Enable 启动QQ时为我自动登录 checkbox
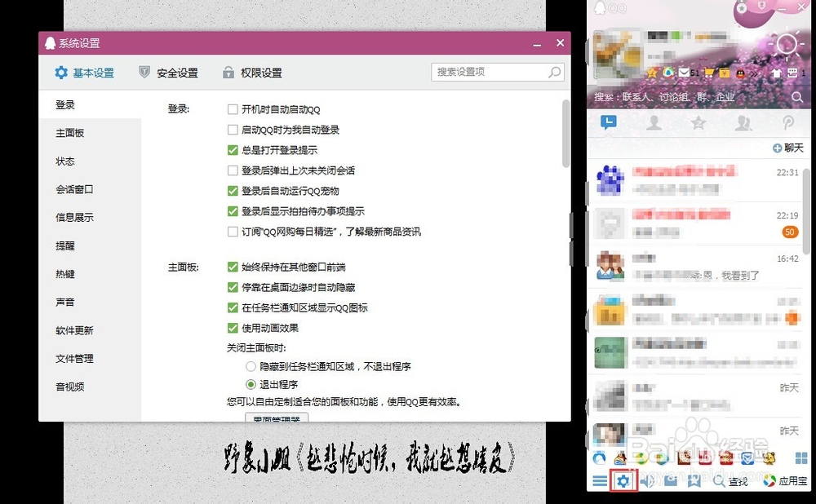816x504 pixels. coord(233,130)
